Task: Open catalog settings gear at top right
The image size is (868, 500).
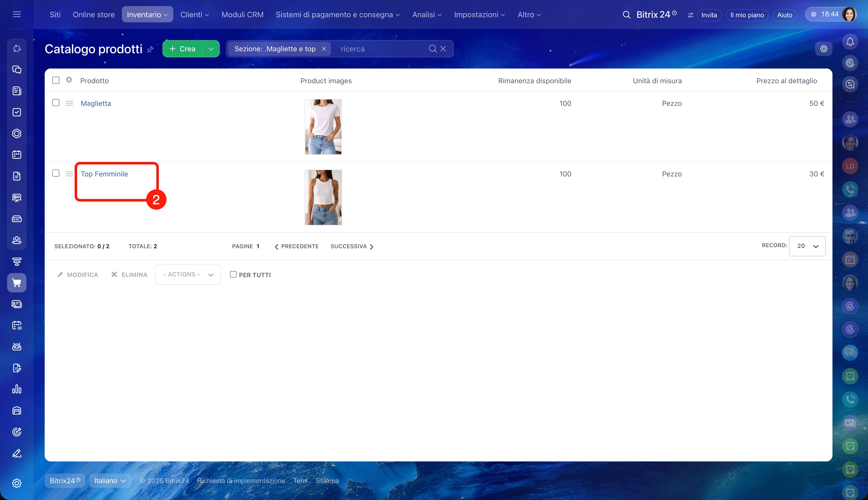Action: coord(823,49)
